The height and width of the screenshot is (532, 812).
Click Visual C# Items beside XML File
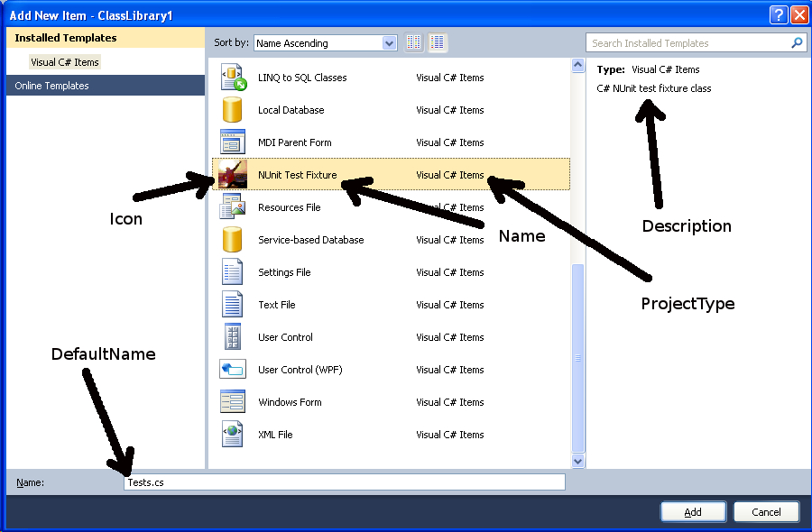pyautogui.click(x=450, y=435)
